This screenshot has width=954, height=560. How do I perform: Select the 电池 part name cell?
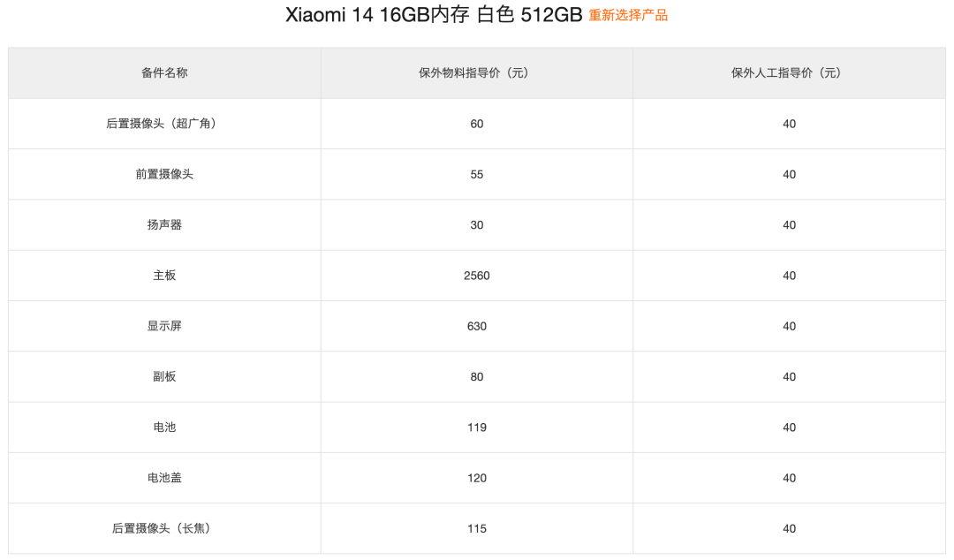(x=164, y=428)
